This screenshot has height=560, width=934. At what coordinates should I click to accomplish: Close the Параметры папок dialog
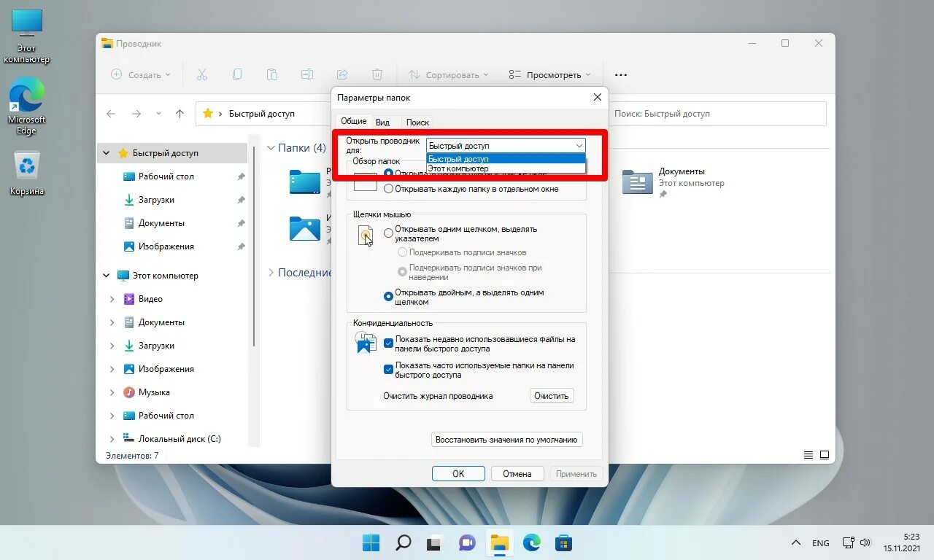597,97
